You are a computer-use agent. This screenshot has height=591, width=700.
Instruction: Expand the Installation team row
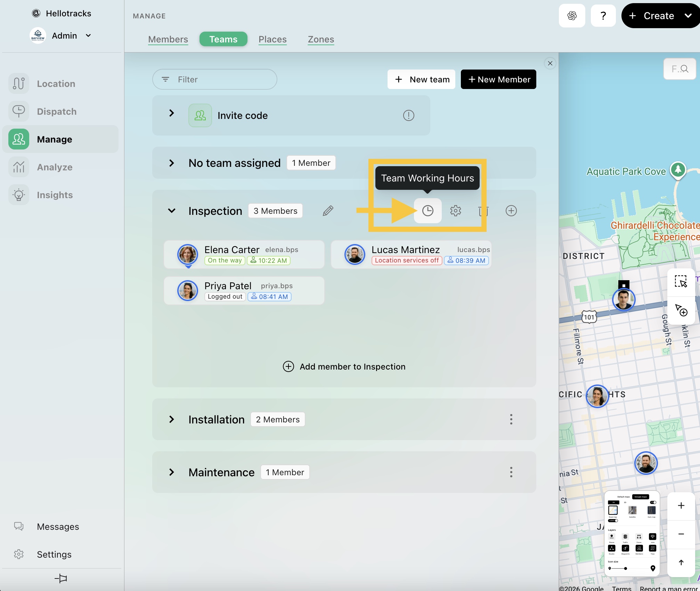172,419
